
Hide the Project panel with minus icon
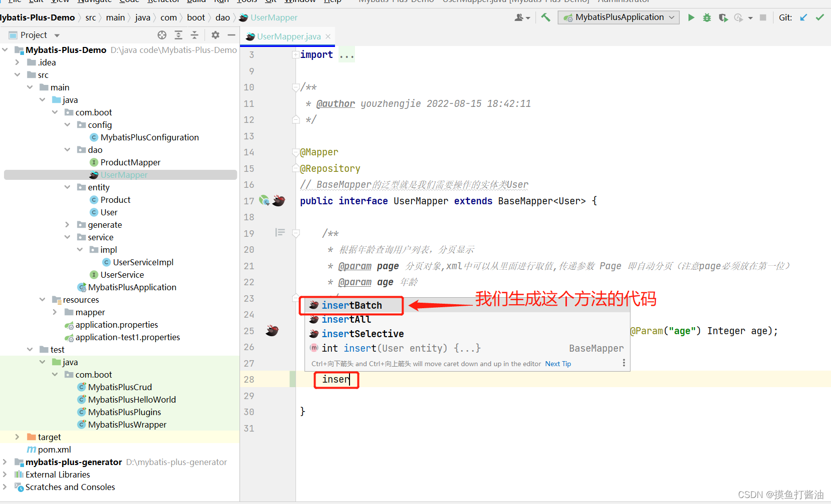click(x=231, y=35)
